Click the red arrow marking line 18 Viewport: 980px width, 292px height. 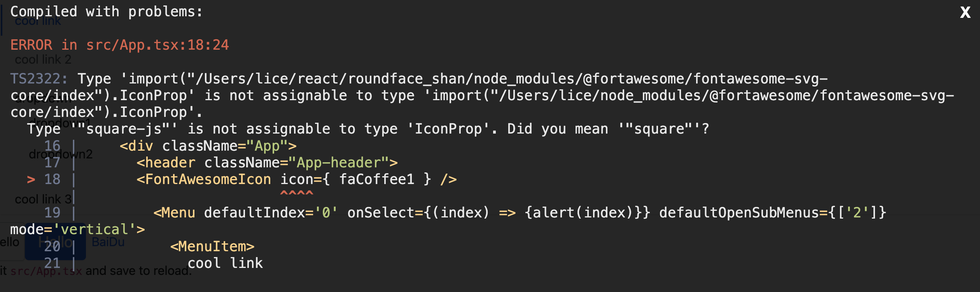[31, 179]
